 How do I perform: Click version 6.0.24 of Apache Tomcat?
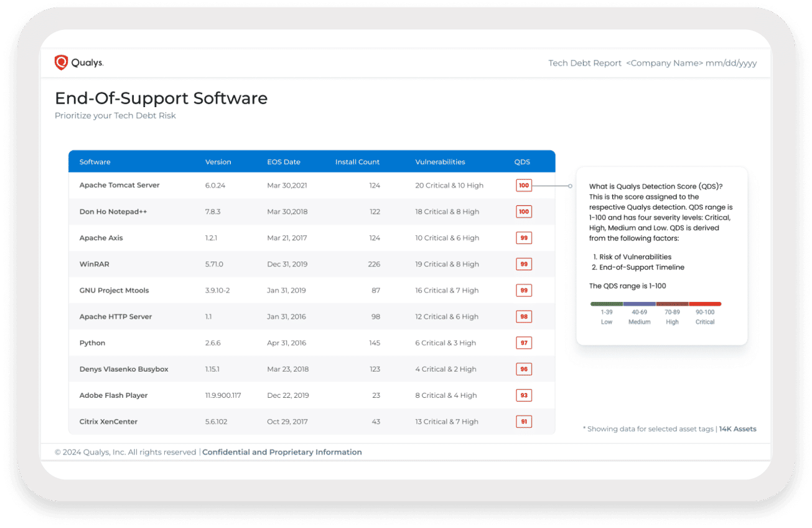[215, 186]
